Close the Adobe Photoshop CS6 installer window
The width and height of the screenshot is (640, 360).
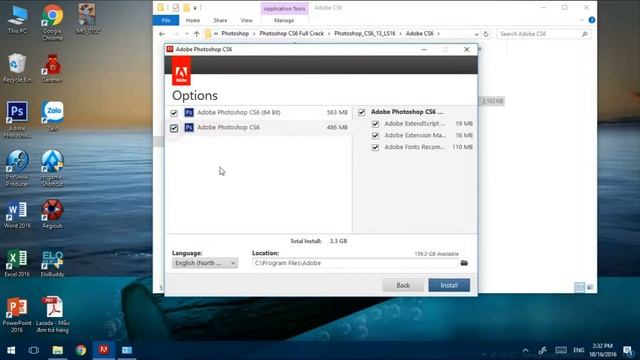pyautogui.click(x=467, y=49)
